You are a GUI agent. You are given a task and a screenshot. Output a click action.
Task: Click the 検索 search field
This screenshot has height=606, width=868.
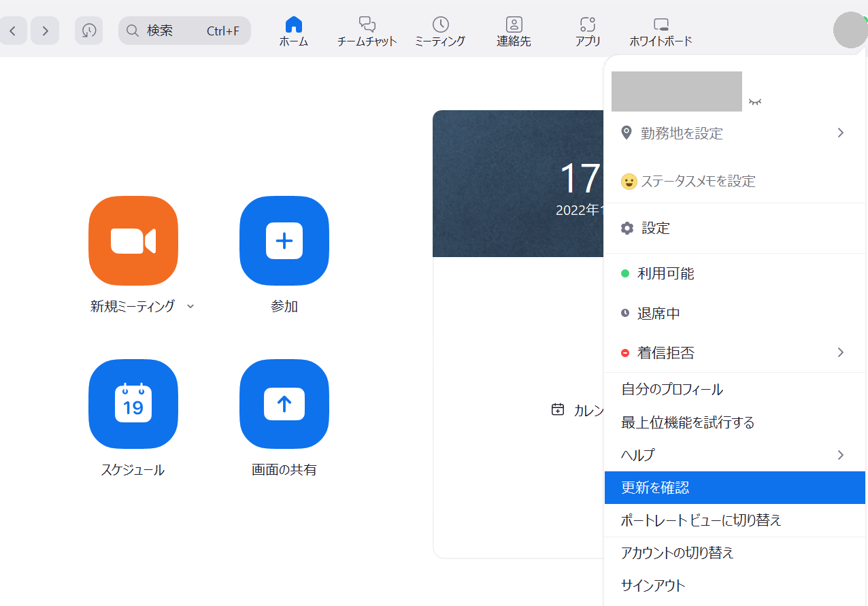(x=184, y=31)
